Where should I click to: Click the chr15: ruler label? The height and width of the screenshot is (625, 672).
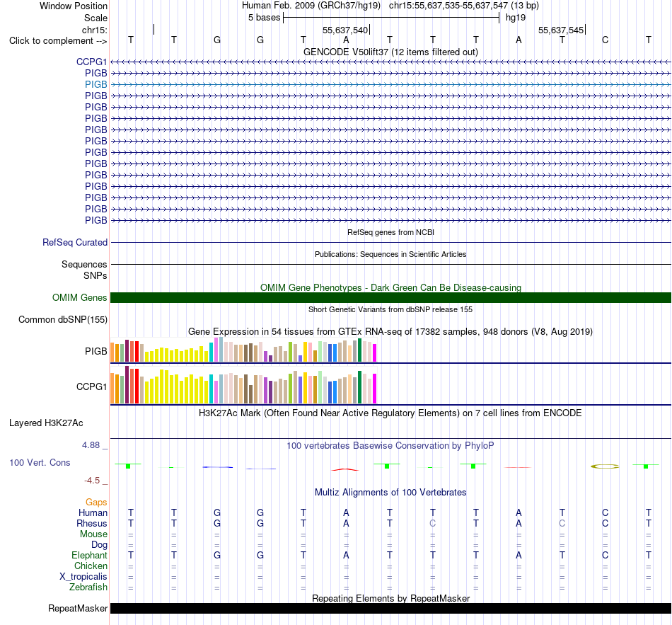pos(94,30)
